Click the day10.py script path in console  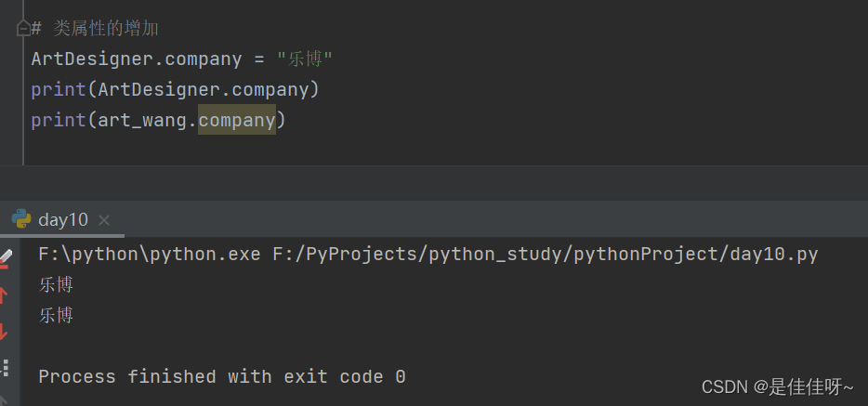click(546, 255)
